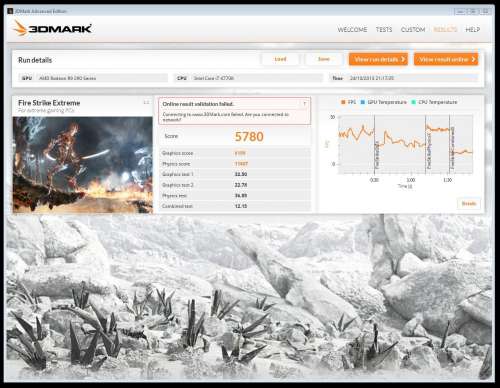Image resolution: width=500 pixels, height=388 pixels.
Task: Click the FPS line graph area
Action: (x=406, y=144)
